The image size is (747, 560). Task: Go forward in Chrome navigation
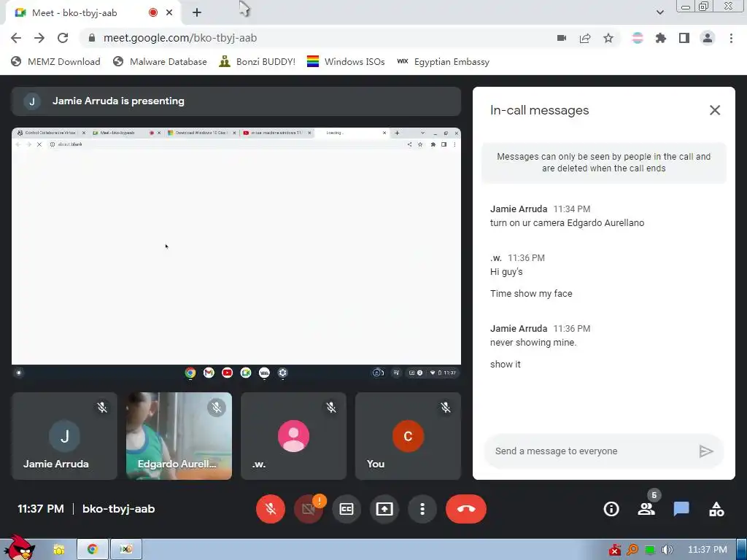pyautogui.click(x=39, y=38)
